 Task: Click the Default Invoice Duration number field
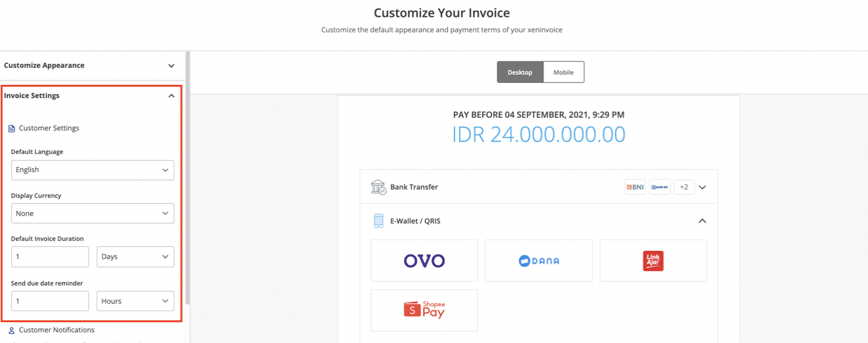50,257
